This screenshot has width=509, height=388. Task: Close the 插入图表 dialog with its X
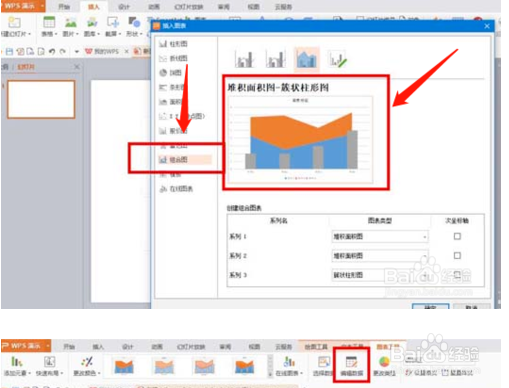pos(487,26)
